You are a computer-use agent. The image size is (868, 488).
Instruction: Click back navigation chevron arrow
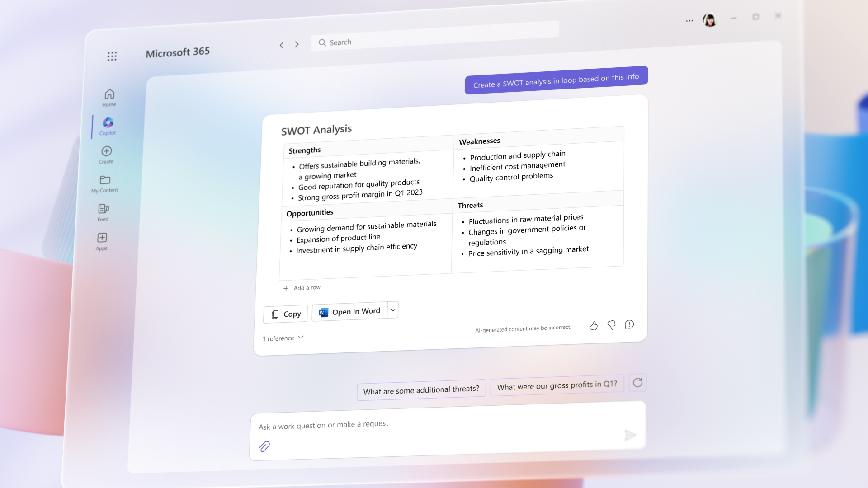tap(281, 43)
